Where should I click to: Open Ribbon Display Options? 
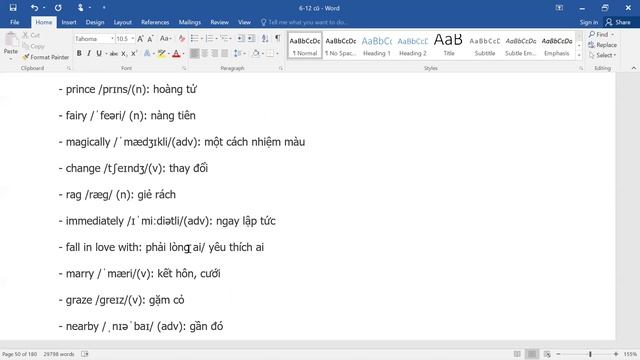click(559, 8)
